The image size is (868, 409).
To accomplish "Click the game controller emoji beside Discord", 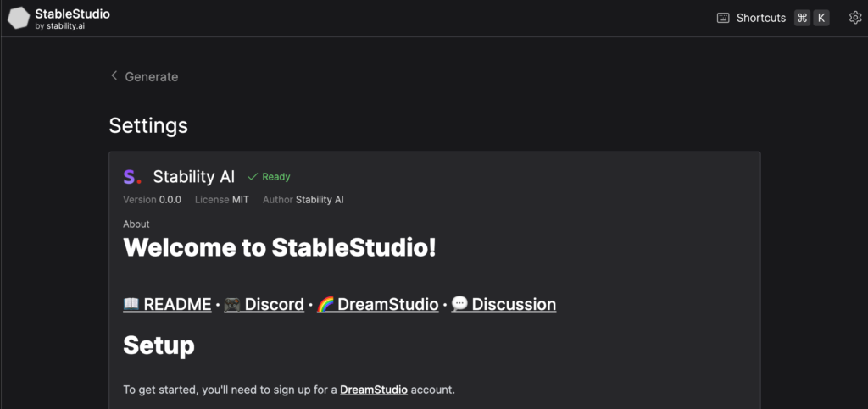I will 232,304.
